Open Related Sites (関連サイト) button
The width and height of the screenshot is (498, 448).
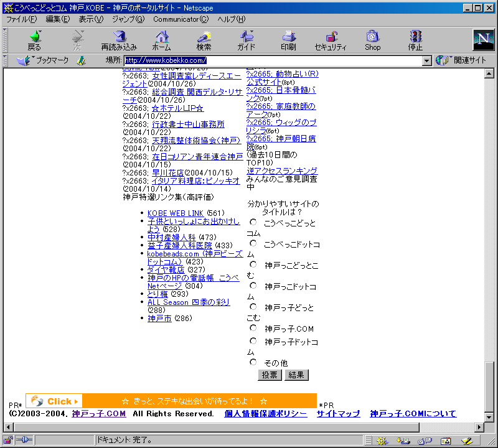tap(461, 60)
